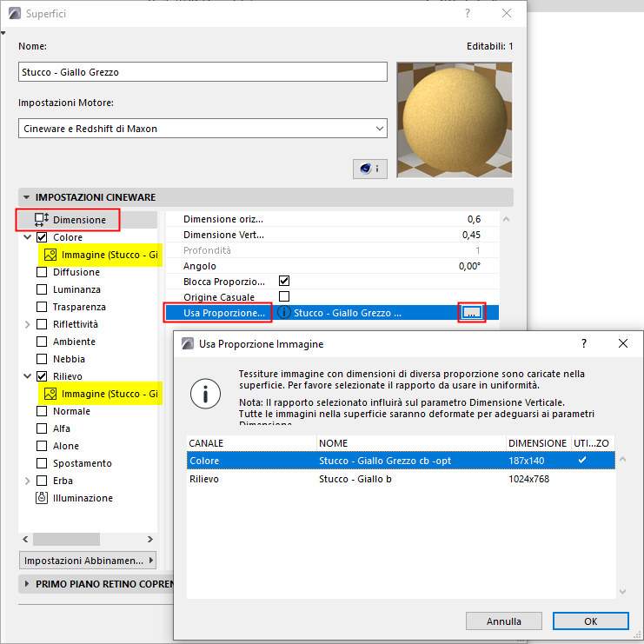Click the Usa Proporzione parameter row
The image size is (644, 644).
(332, 313)
